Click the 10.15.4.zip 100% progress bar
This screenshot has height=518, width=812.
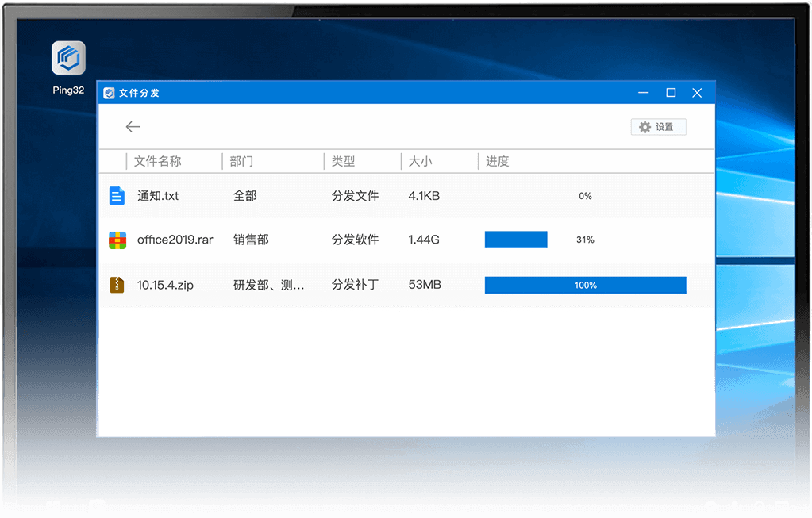tap(585, 285)
